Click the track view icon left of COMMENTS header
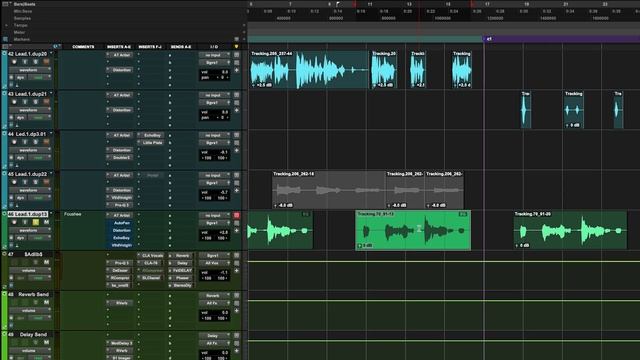This screenshot has width=640, height=360. pos(57,47)
